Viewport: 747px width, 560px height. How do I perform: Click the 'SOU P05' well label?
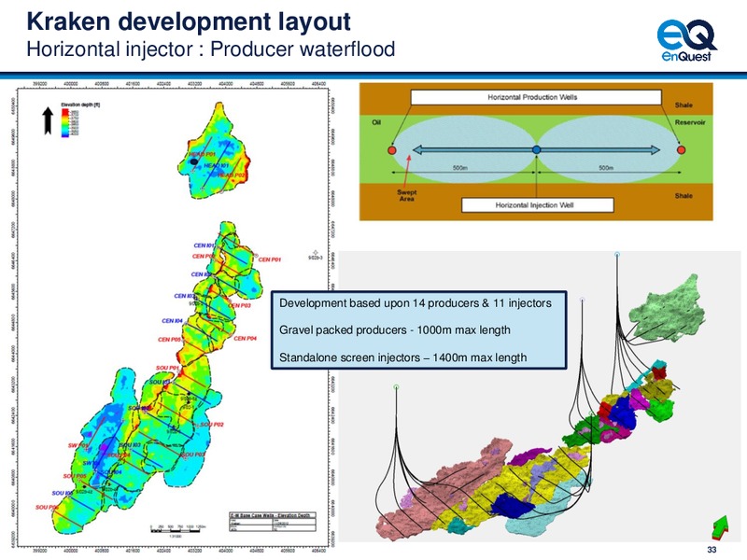[x=75, y=476]
